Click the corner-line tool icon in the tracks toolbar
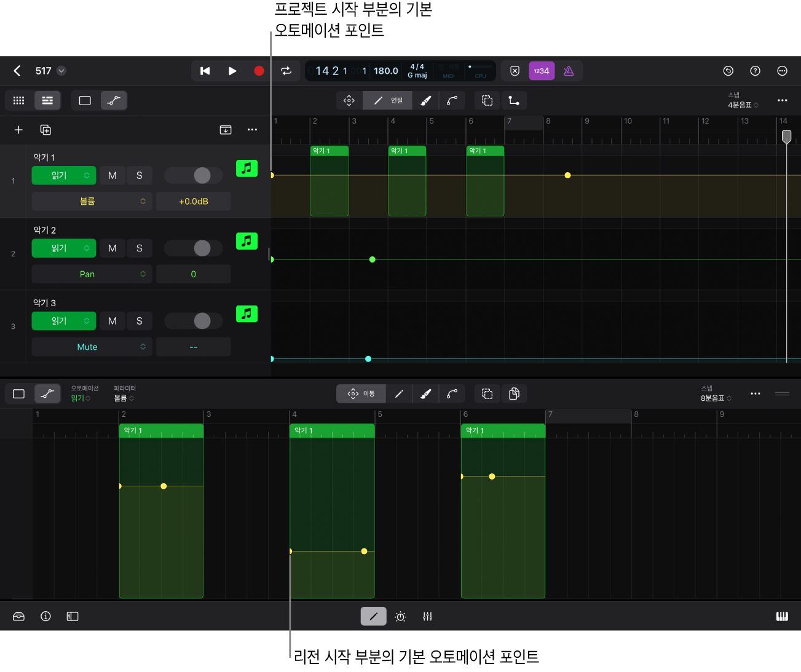The image size is (801, 672). (x=514, y=100)
